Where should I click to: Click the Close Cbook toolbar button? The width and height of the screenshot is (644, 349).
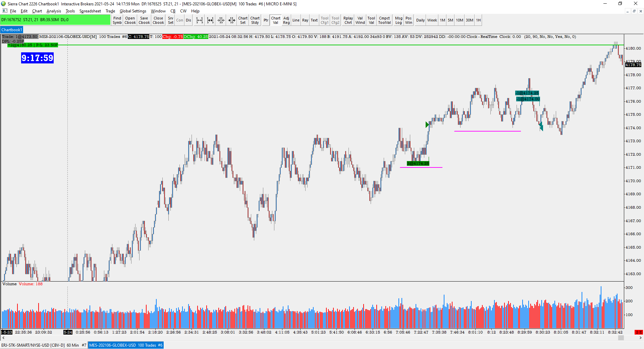coord(158,20)
